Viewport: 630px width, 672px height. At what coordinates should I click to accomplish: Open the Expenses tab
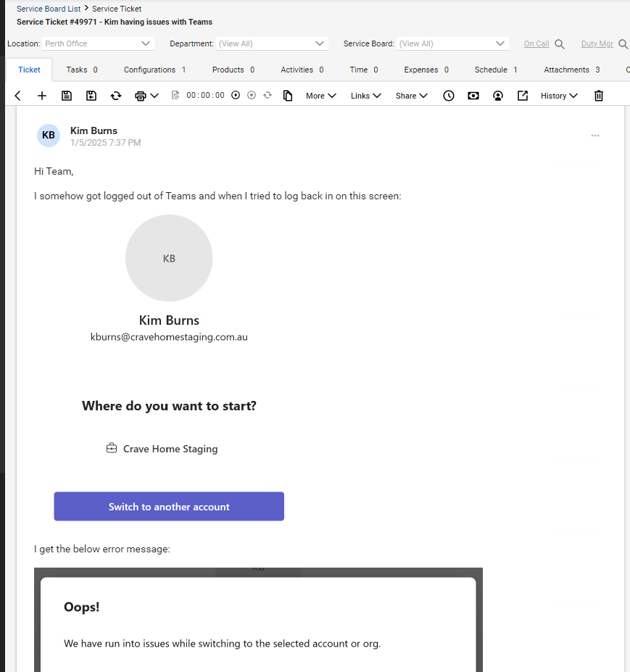[426, 70]
